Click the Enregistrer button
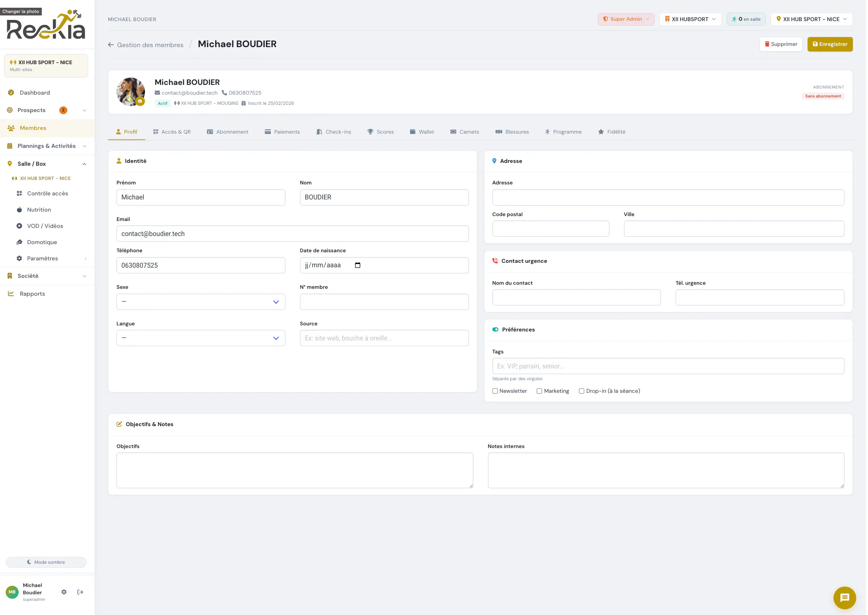The height and width of the screenshot is (615, 868). (x=830, y=44)
